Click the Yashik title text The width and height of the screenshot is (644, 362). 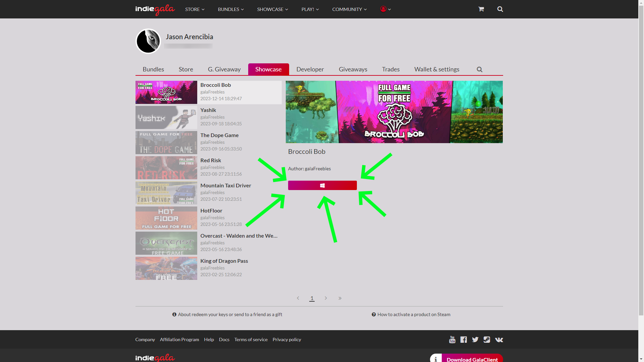pyautogui.click(x=208, y=110)
